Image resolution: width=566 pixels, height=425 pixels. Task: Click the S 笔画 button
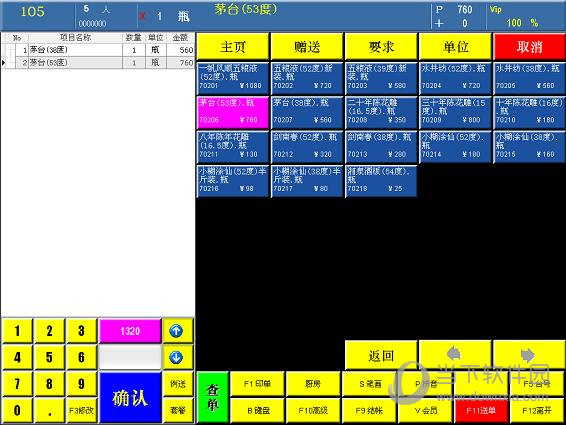tap(369, 384)
